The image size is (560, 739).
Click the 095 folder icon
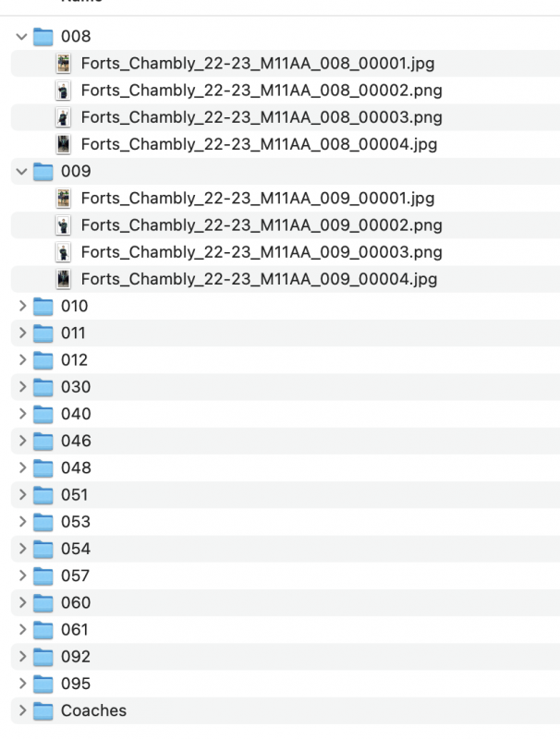point(43,684)
